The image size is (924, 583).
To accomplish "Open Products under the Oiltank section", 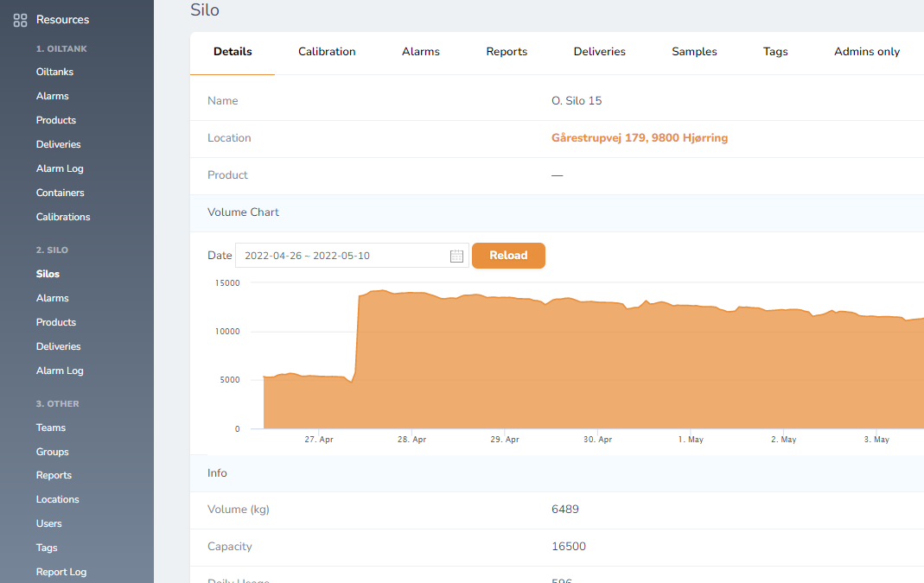I will [56, 120].
